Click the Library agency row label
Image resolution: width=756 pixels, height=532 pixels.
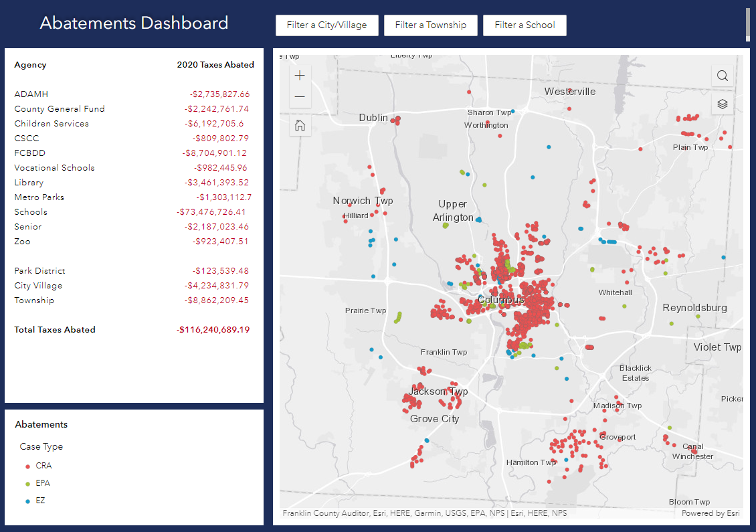(x=29, y=183)
